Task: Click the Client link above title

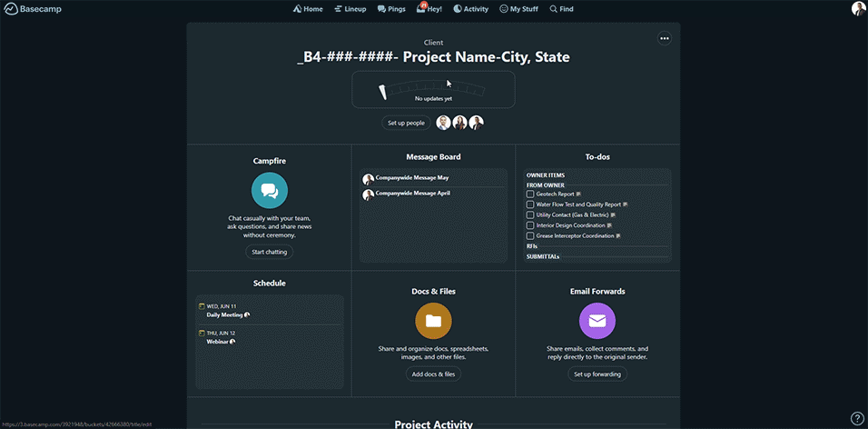Action: tap(433, 42)
